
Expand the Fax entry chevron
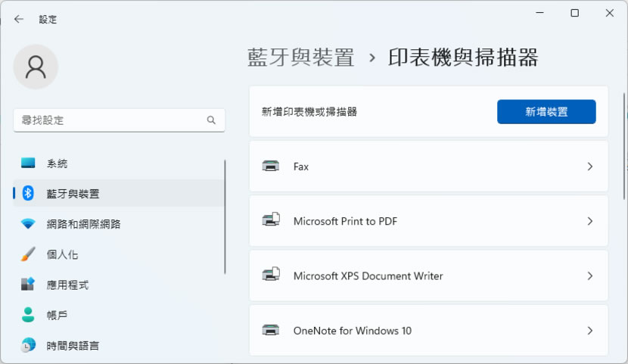pos(590,166)
